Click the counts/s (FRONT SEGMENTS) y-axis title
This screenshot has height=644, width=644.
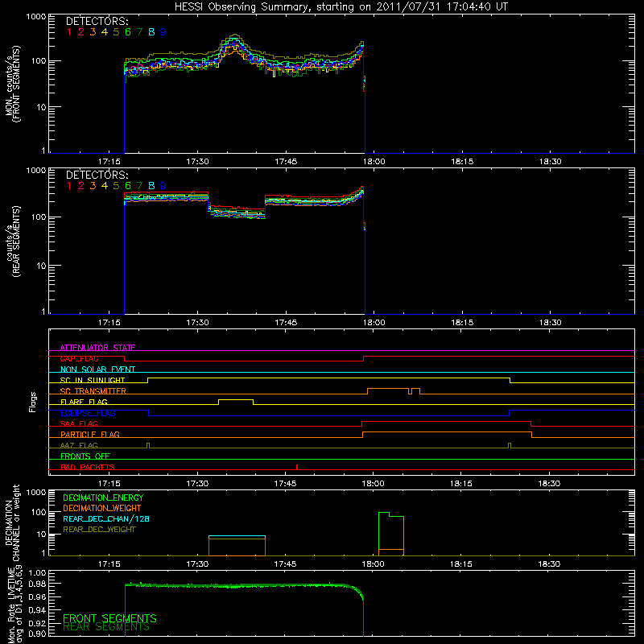point(12,85)
